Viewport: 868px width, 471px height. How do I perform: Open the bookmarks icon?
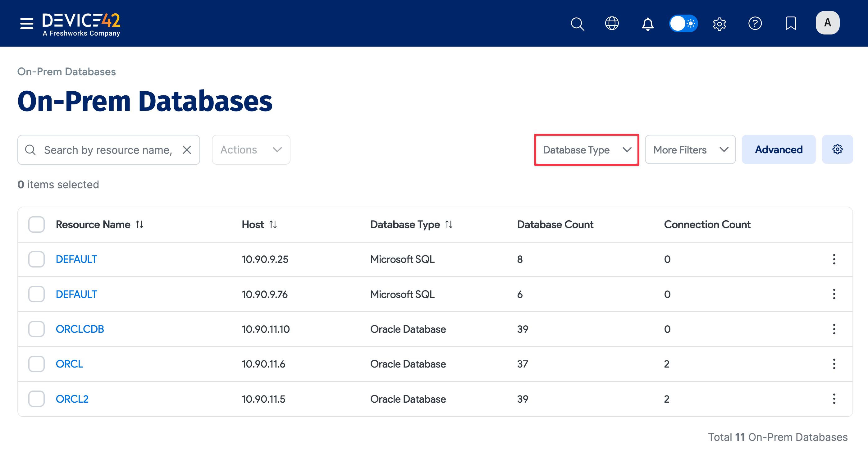pyautogui.click(x=791, y=24)
